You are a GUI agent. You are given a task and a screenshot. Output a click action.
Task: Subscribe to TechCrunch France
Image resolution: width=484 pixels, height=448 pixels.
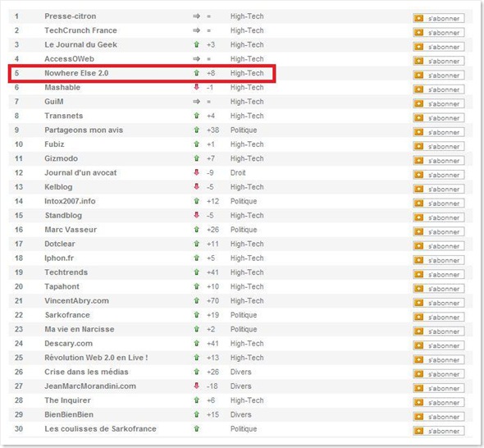coord(439,33)
